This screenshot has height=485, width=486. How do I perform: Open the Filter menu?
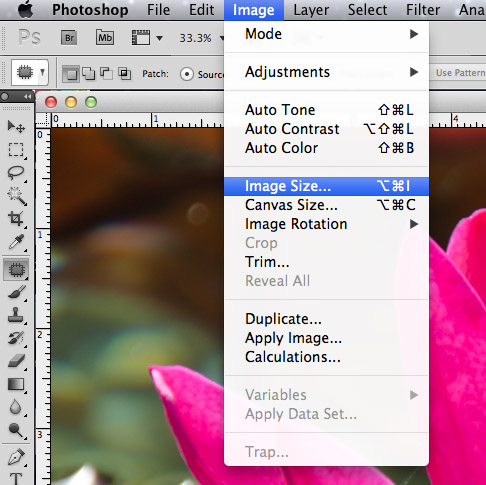pyautogui.click(x=423, y=10)
